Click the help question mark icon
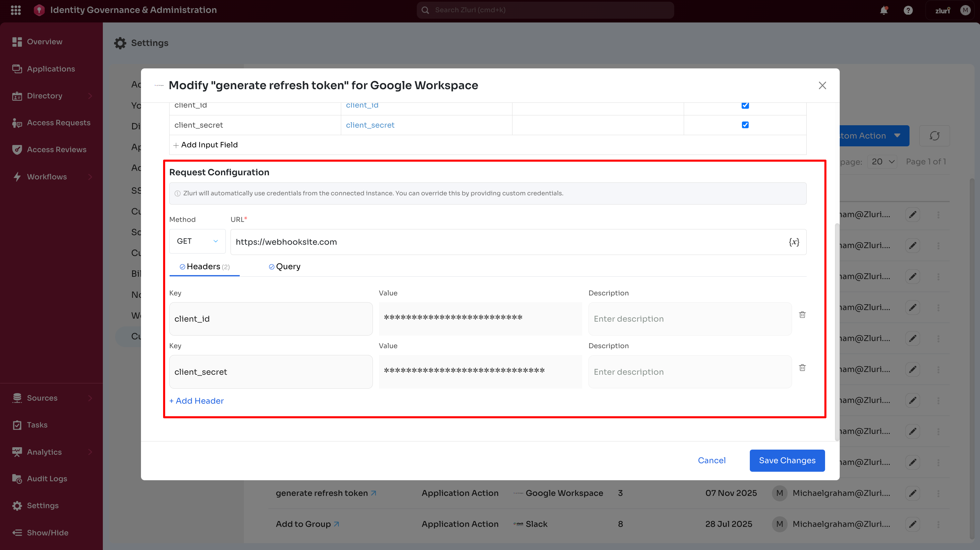 [908, 10]
